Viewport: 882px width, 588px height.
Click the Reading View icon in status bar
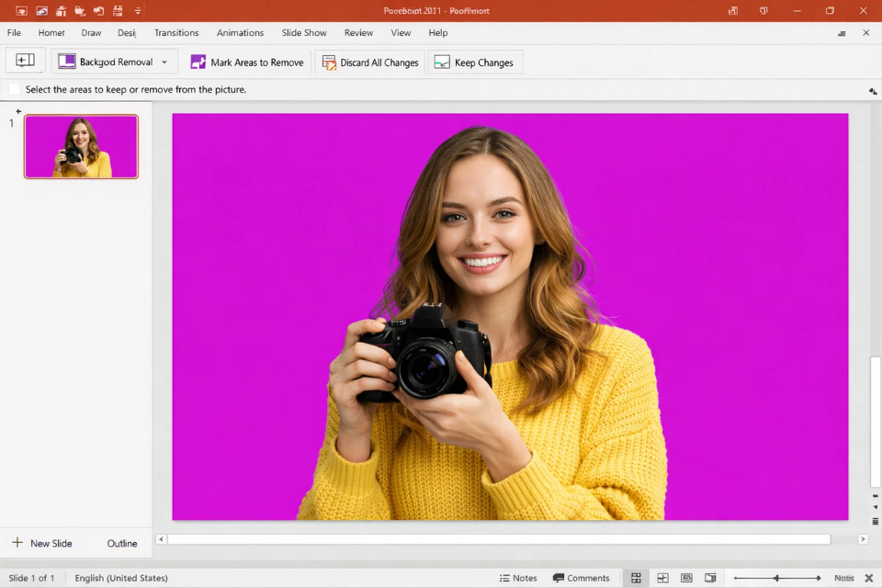click(x=686, y=577)
